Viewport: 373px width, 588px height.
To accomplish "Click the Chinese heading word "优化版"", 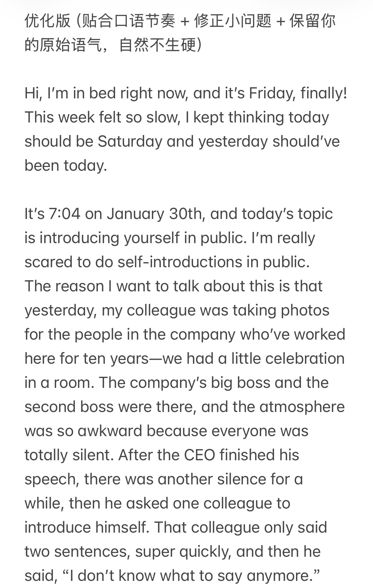I will pos(47,21).
